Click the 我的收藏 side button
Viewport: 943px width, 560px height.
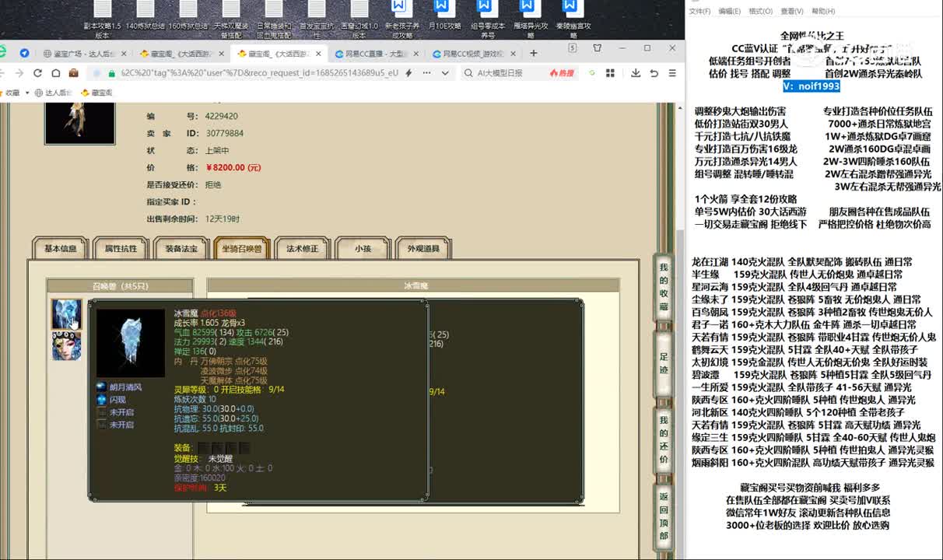point(664,292)
